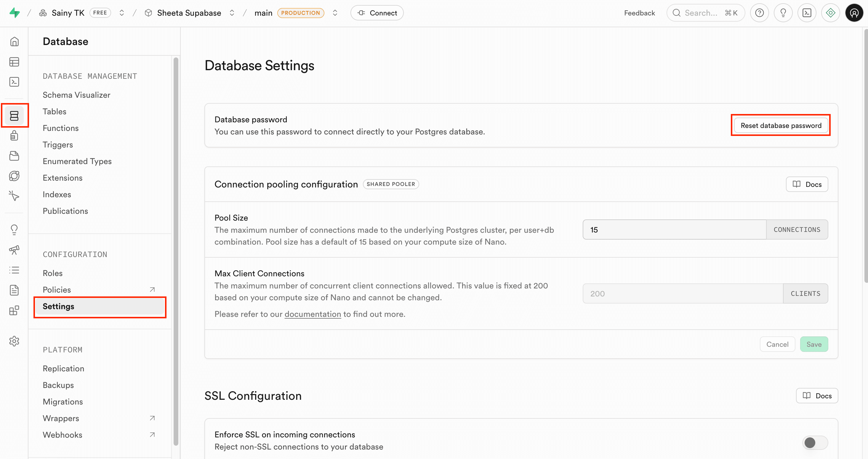868x459 pixels.
Task: Click the Pool Size value field
Action: point(674,229)
